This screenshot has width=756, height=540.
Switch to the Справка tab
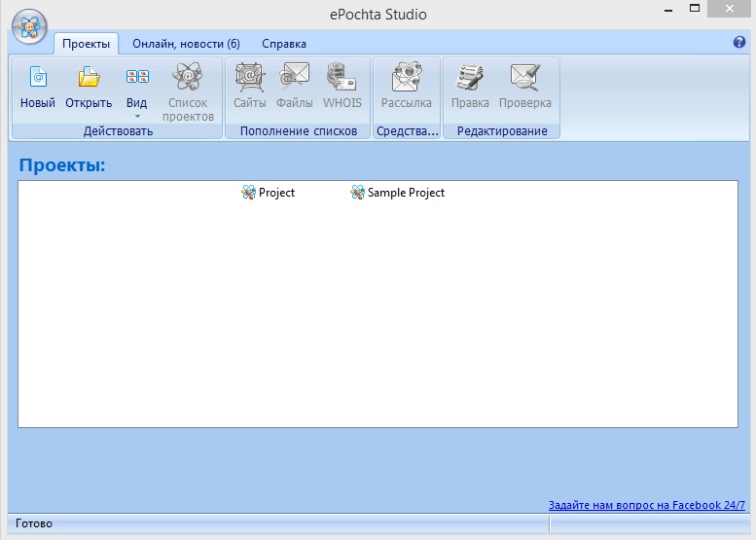[284, 44]
